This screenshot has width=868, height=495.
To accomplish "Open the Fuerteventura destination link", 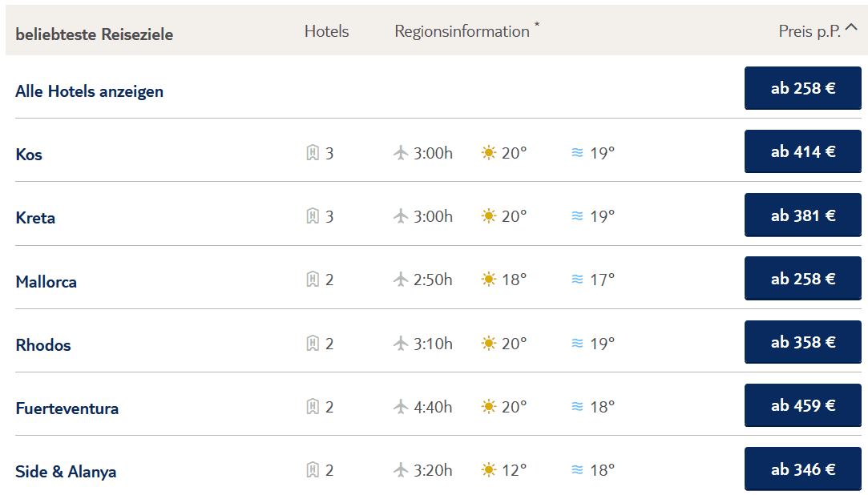I will (x=67, y=408).
